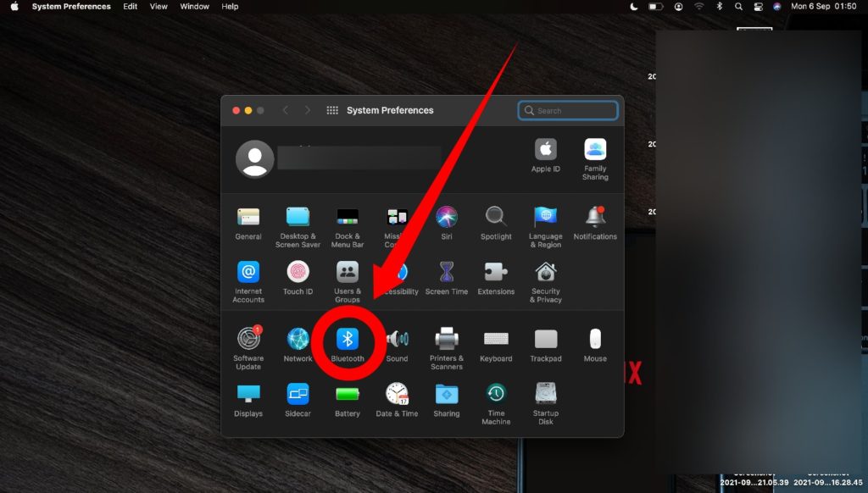The image size is (868, 493).
Task: Open Network preferences
Action: (x=298, y=345)
